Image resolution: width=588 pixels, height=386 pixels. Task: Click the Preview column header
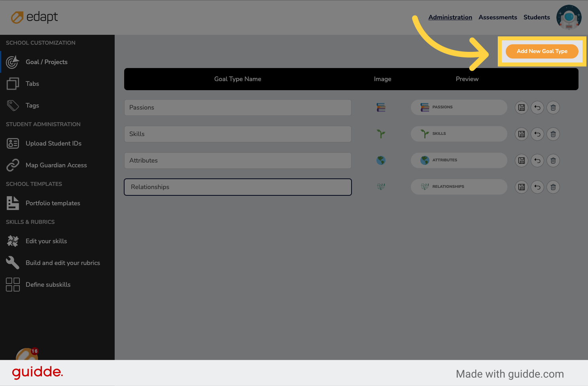[x=467, y=79]
